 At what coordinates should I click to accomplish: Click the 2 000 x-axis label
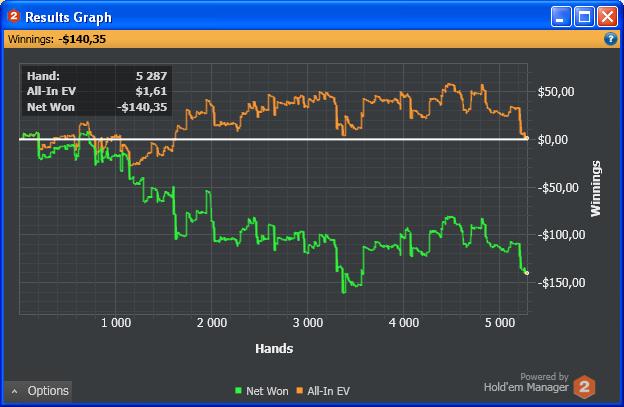click(212, 323)
